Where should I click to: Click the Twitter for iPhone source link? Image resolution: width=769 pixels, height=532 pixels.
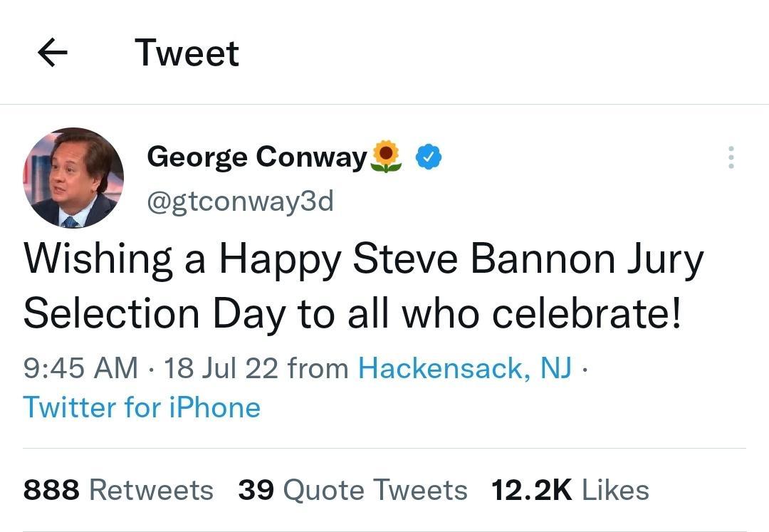(x=141, y=407)
